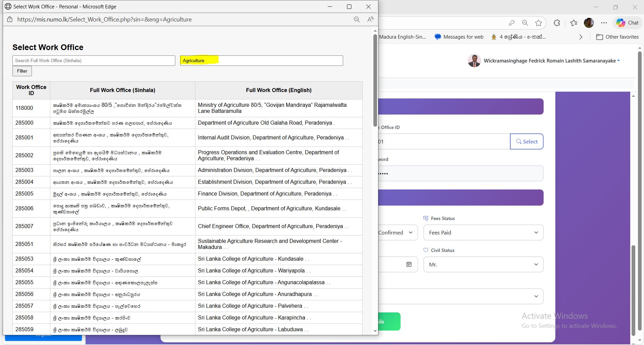Image resolution: width=644 pixels, height=345 pixels.
Task: Click the zoom magnifier icon in popup address bar
Action: coord(357,19)
